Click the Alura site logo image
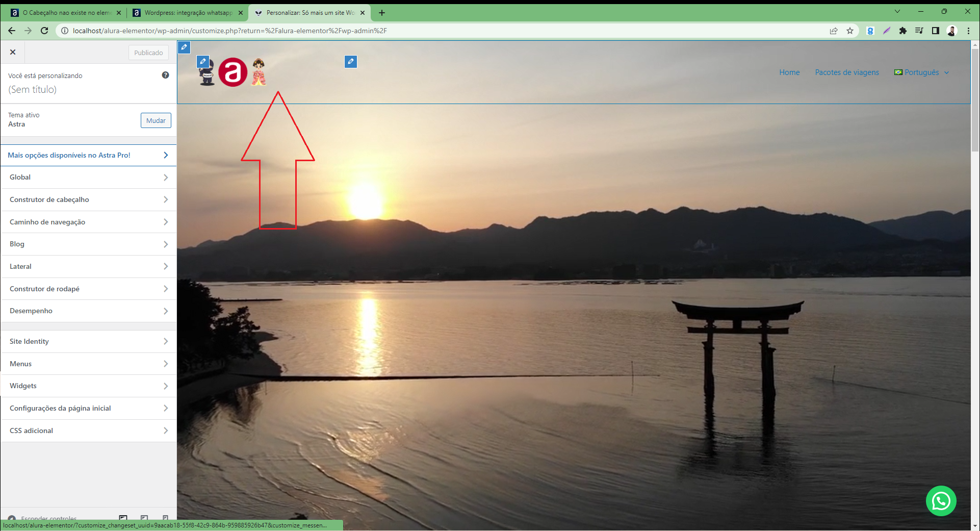The height and width of the screenshot is (531, 980). (233, 72)
